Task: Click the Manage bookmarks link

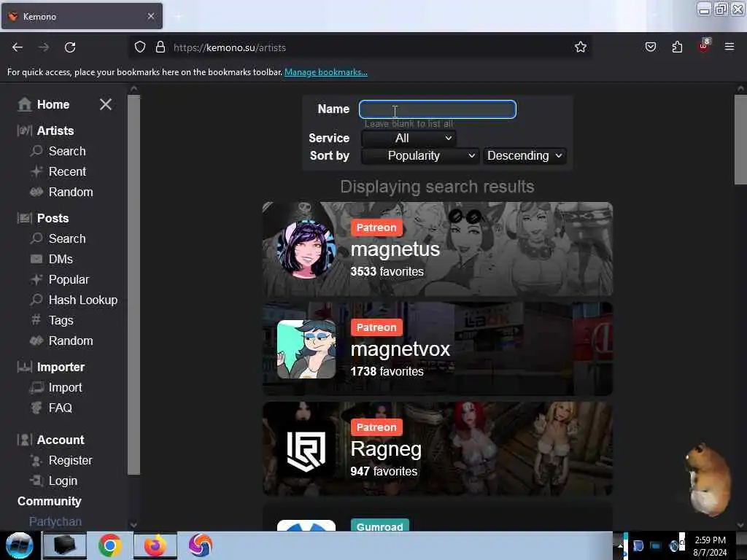Action: (x=326, y=72)
